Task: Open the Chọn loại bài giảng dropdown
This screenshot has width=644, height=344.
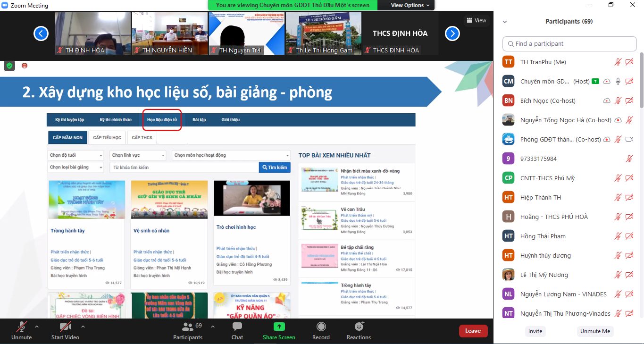Action: 75,167
